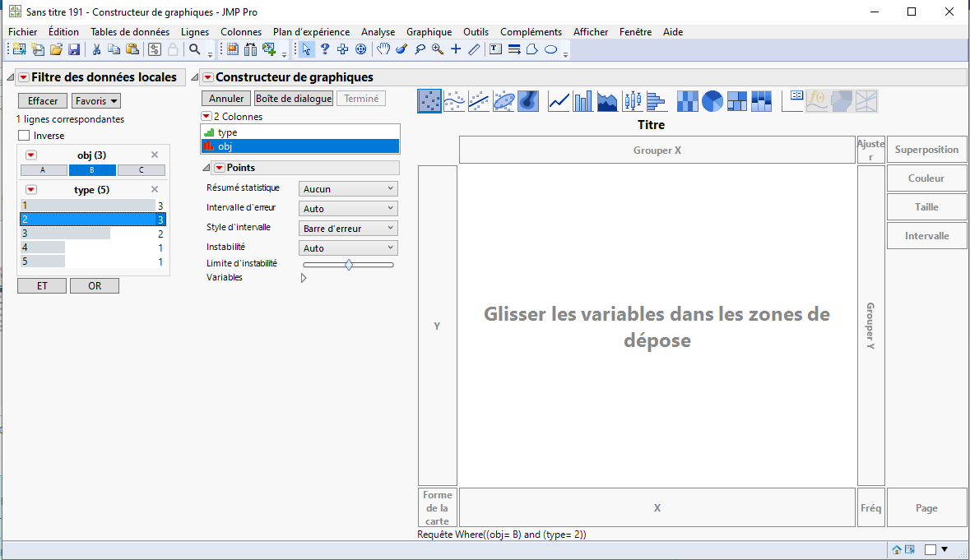Open the Instabilité dropdown
Viewport: 970px width, 560px height.
point(348,248)
